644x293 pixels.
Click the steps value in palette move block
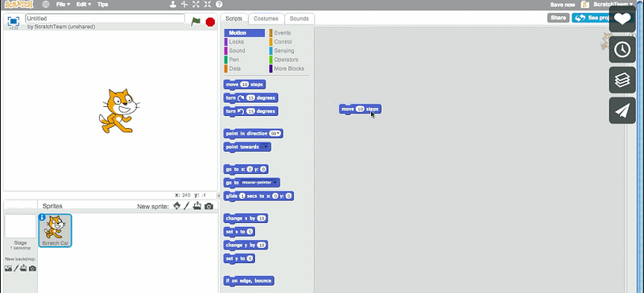(245, 85)
